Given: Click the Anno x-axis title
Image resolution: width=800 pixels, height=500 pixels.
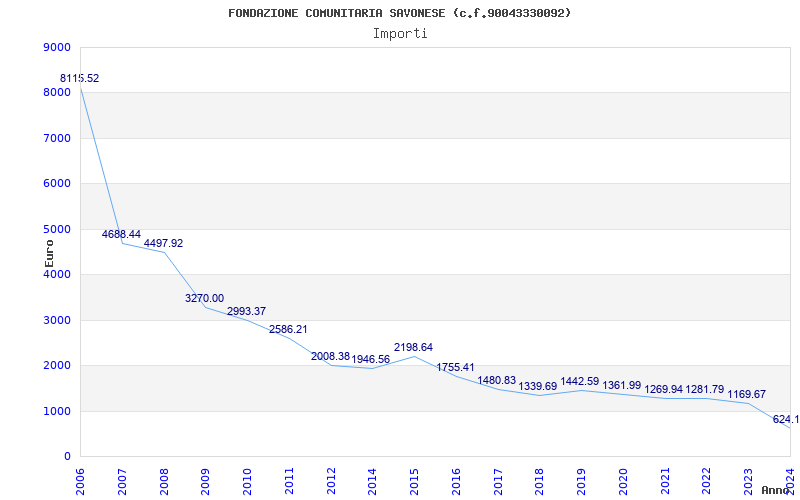Looking at the screenshot, I should pos(776,490).
